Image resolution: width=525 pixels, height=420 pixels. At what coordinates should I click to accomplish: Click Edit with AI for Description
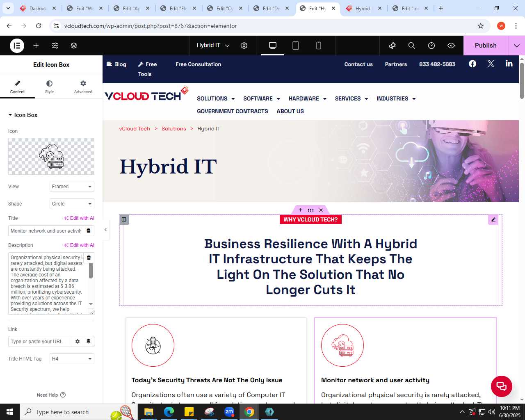[79, 245]
